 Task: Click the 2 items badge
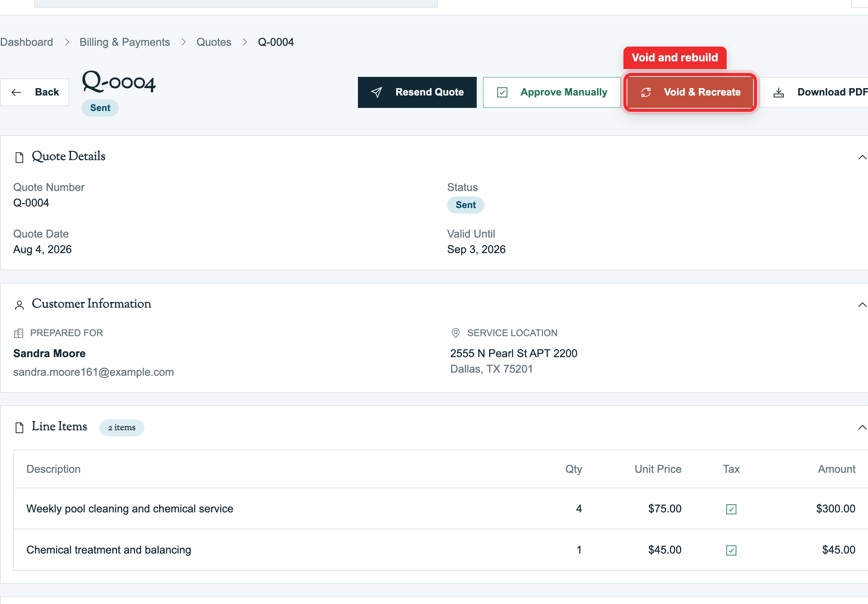122,427
